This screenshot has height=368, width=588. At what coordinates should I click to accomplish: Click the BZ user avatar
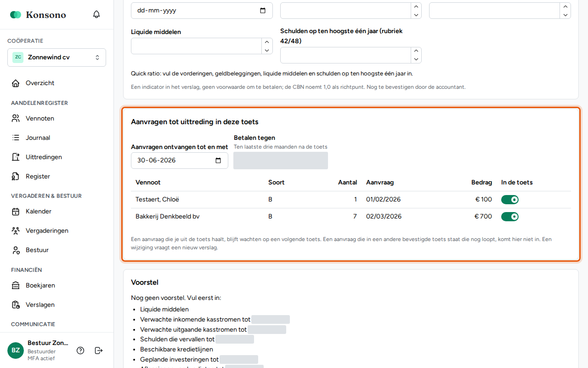(x=16, y=351)
